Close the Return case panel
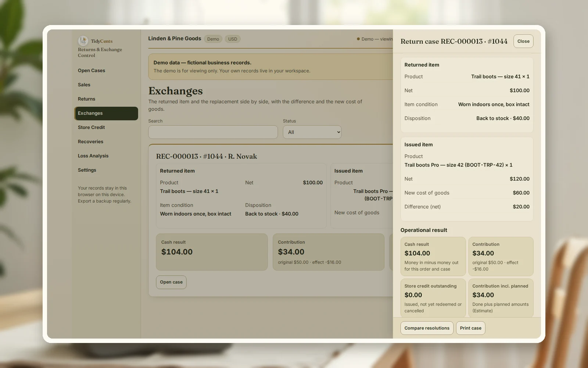 pos(523,41)
